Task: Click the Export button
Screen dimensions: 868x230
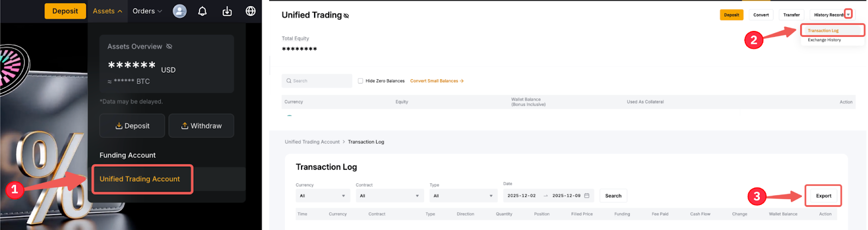Action: pos(823,196)
